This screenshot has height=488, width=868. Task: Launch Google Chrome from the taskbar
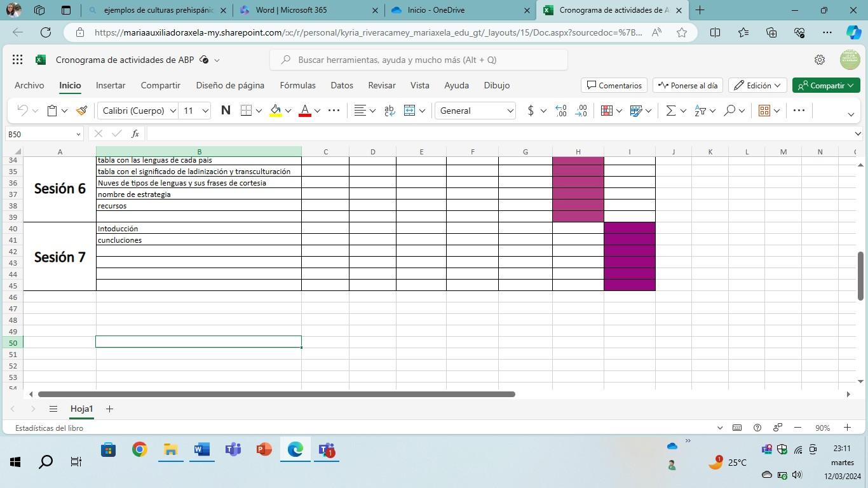tap(139, 450)
